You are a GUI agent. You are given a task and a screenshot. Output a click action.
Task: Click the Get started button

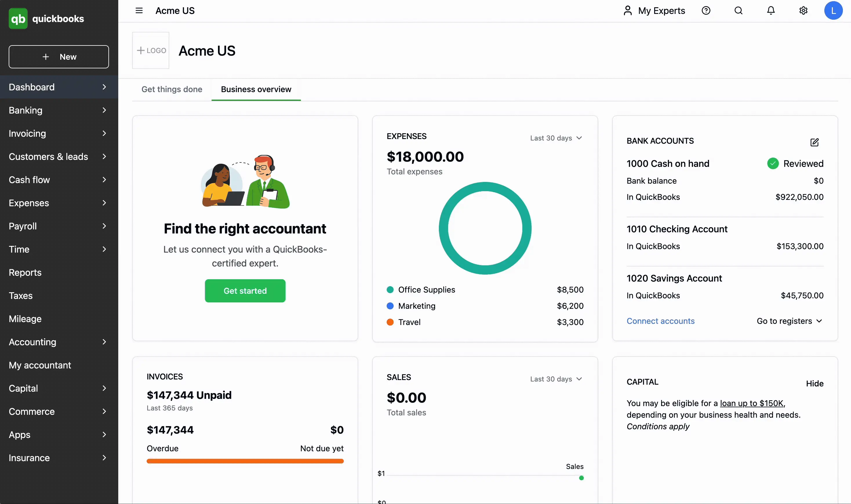click(245, 291)
